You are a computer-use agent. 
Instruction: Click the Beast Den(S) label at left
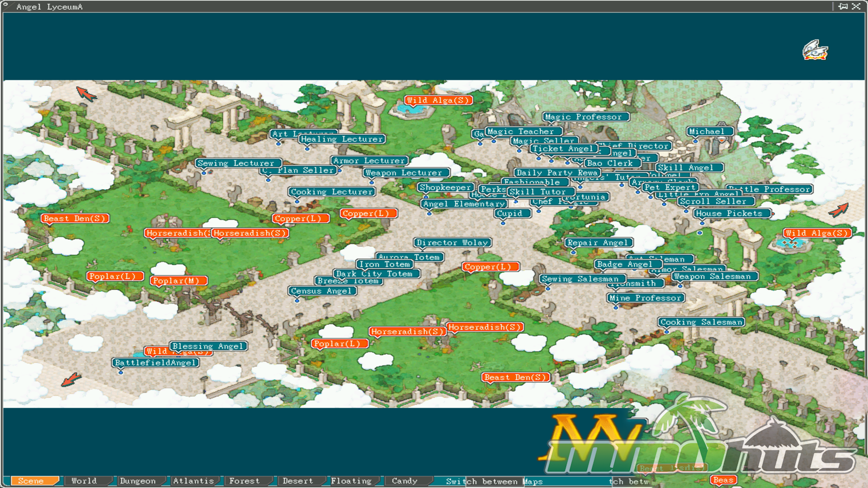pyautogui.click(x=75, y=219)
